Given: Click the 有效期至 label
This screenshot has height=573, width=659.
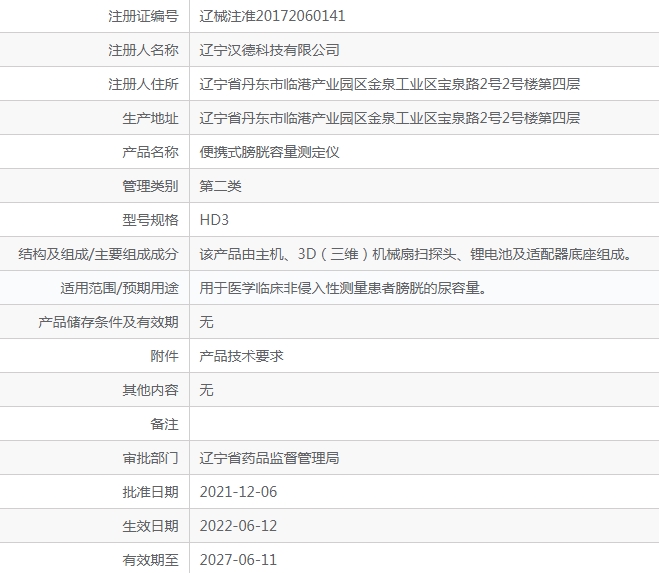Looking at the screenshot, I should (x=150, y=560).
